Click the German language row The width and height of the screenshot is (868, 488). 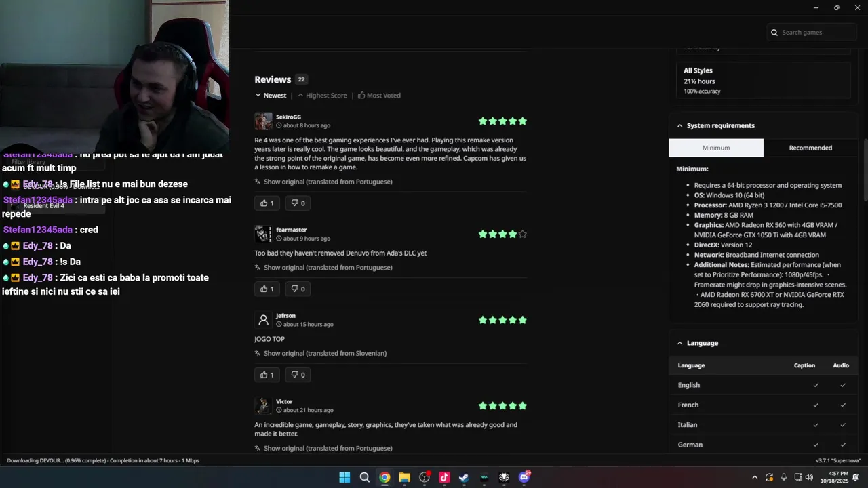(x=764, y=445)
